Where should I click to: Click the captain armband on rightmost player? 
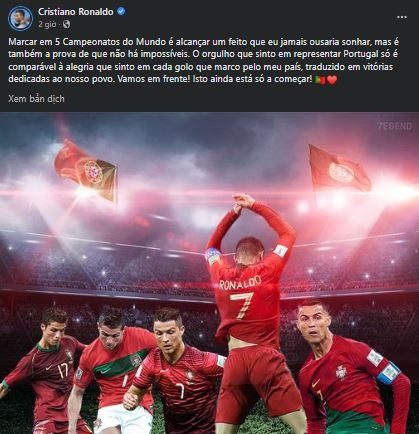coord(388,373)
